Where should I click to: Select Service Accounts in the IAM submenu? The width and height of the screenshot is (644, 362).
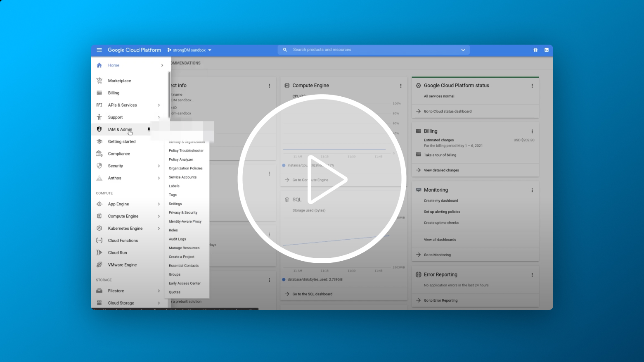[182, 177]
